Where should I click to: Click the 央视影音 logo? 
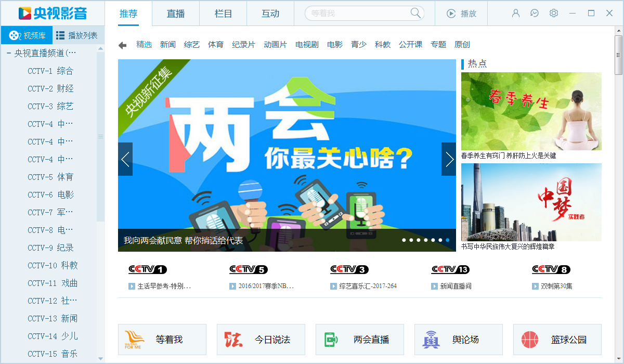click(x=53, y=13)
